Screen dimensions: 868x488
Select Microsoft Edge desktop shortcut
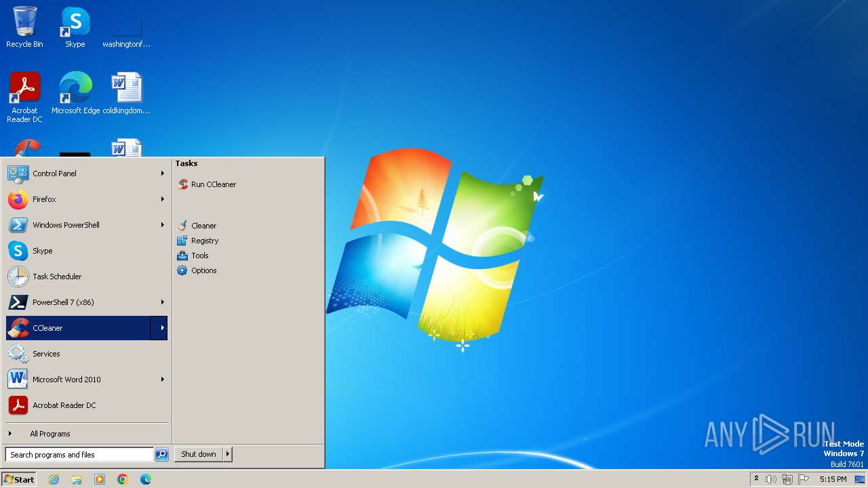[75, 94]
